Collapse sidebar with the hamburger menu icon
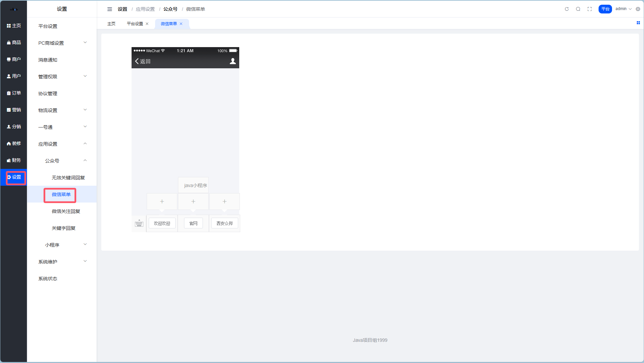Screen dimensions: 644x363 coord(110,9)
